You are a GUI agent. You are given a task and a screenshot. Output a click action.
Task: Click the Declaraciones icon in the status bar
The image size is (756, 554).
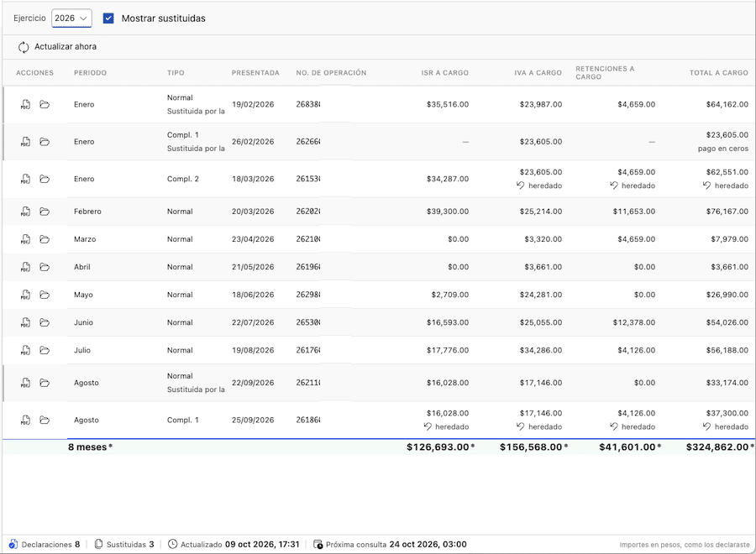[x=13, y=545]
